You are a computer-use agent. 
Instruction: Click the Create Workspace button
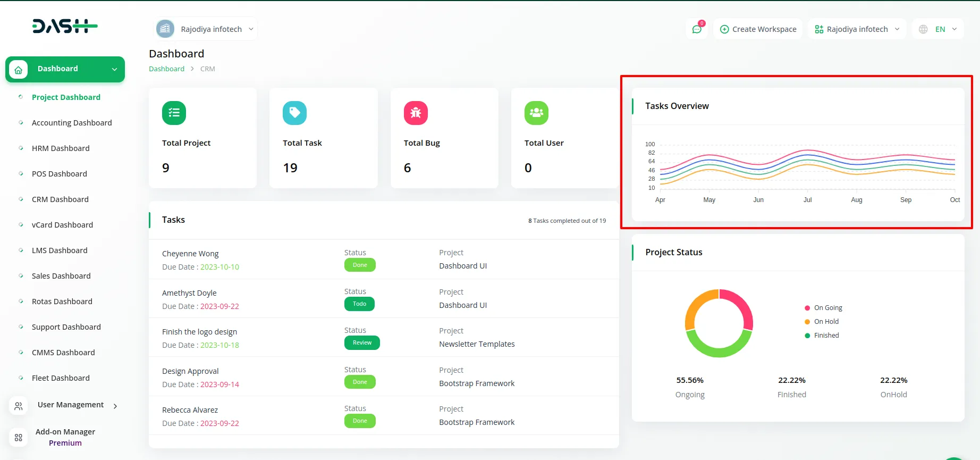click(758, 29)
